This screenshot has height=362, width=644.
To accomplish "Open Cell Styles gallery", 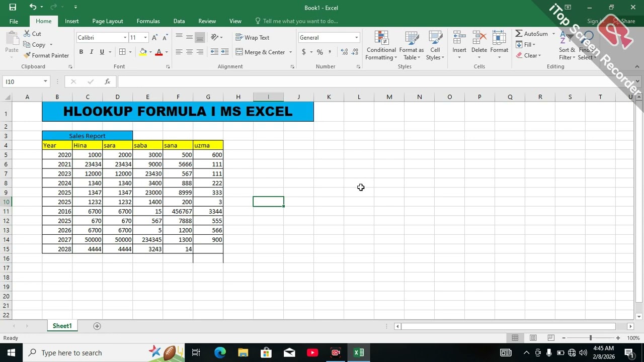I will tap(435, 46).
